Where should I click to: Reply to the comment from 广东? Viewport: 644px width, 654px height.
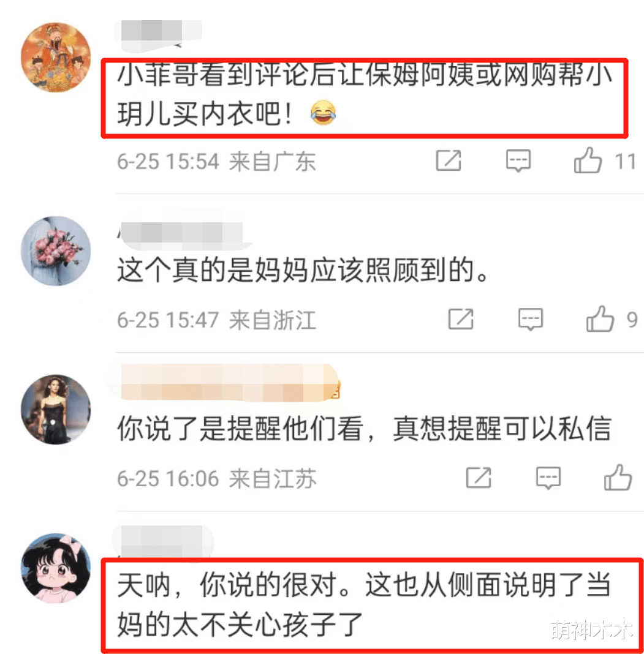[518, 160]
